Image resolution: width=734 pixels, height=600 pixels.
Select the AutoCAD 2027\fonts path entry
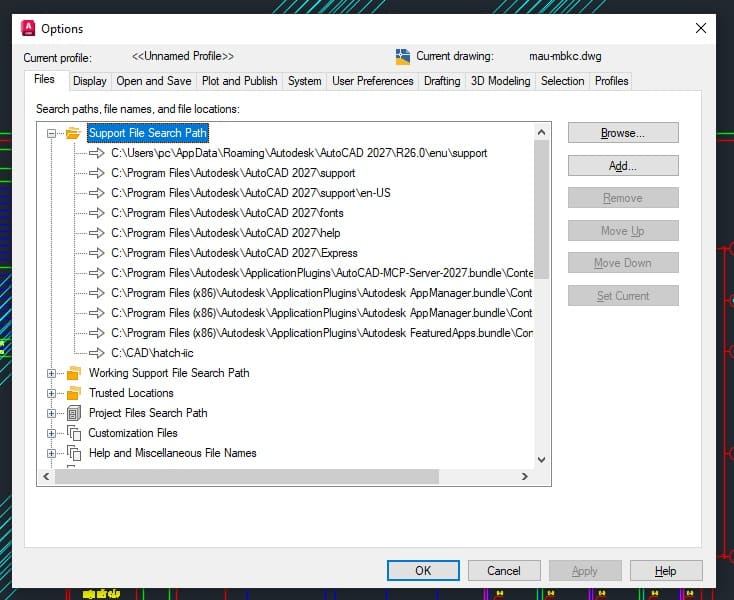(227, 213)
